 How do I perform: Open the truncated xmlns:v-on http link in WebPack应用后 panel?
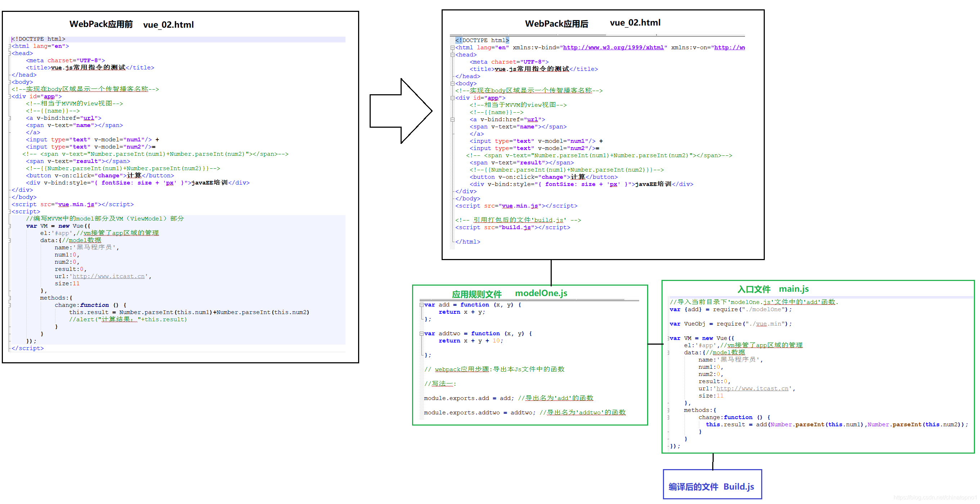(729, 47)
